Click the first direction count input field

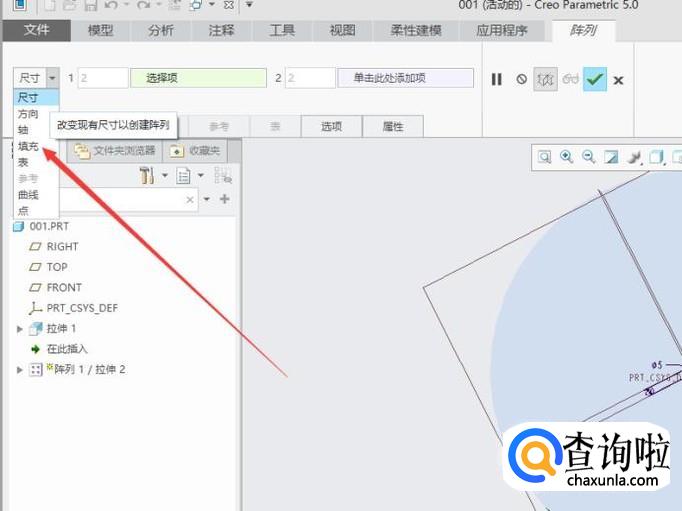103,78
